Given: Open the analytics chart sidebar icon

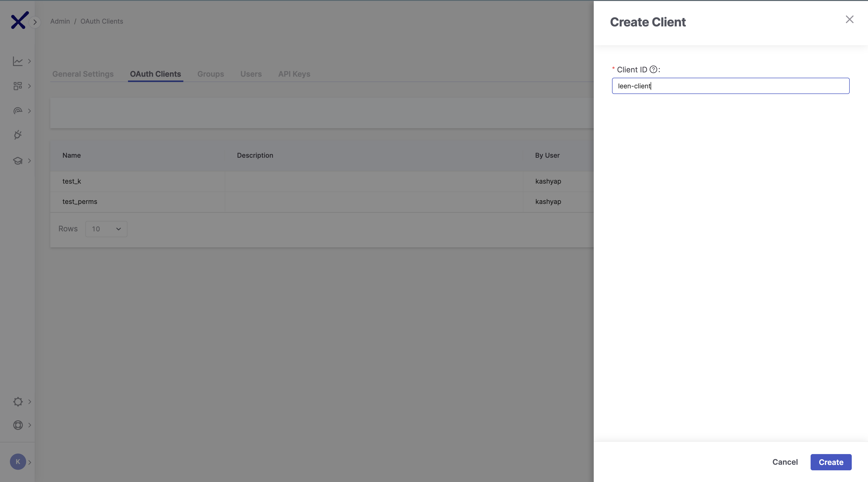Looking at the screenshot, I should [18, 61].
